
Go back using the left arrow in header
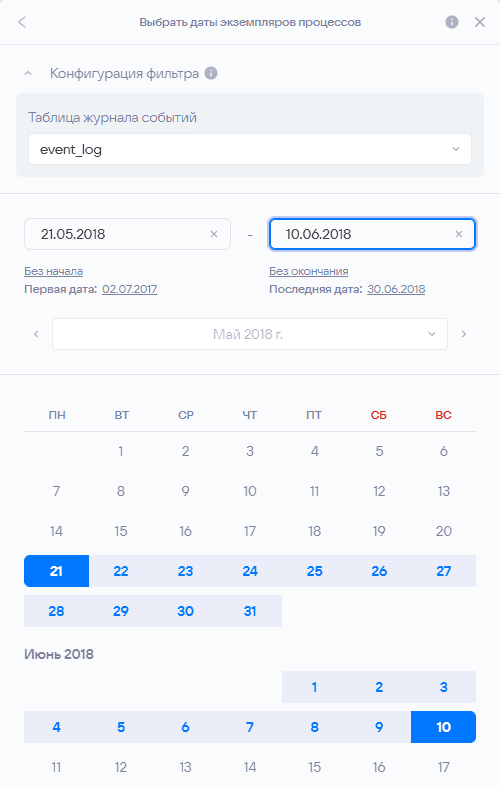(22, 22)
